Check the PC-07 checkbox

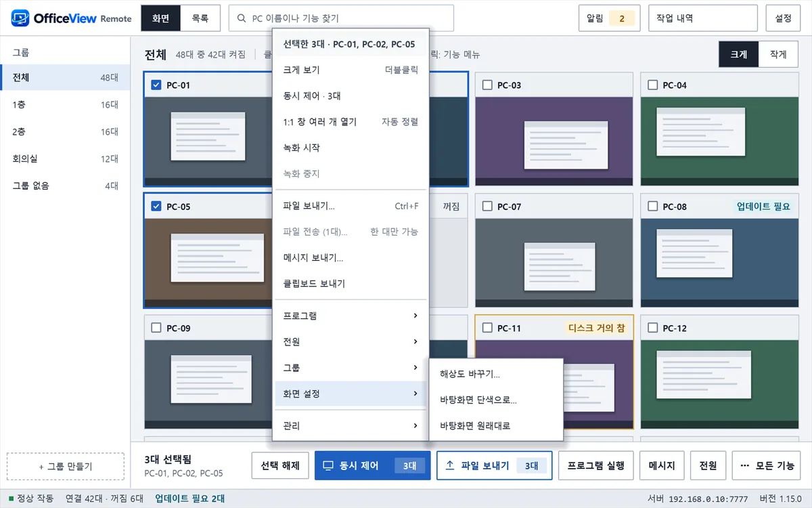tap(487, 207)
